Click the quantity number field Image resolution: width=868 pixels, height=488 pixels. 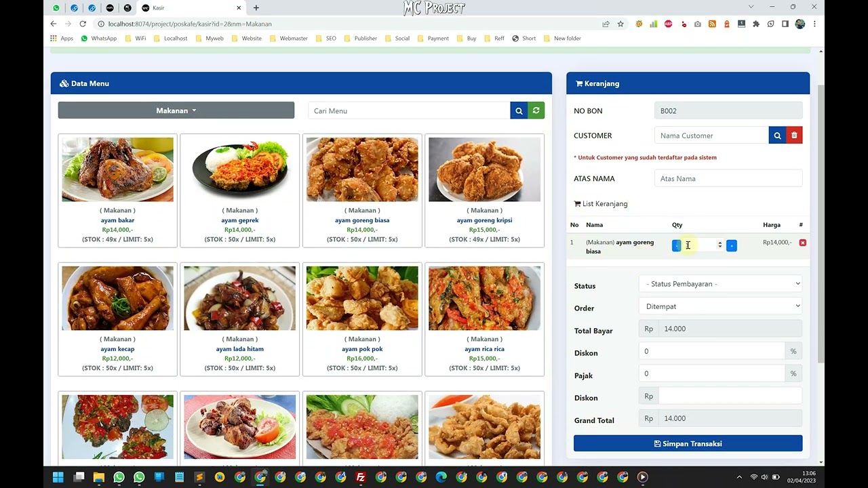703,245
